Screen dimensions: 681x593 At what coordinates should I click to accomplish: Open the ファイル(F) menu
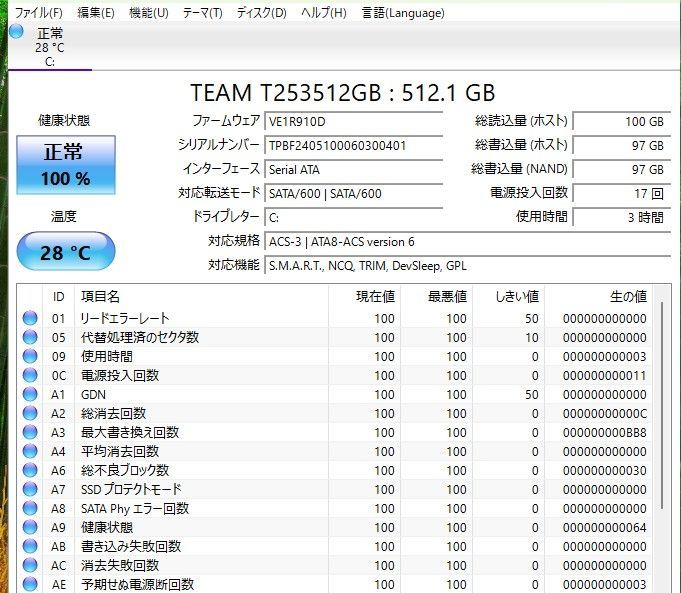(x=39, y=13)
